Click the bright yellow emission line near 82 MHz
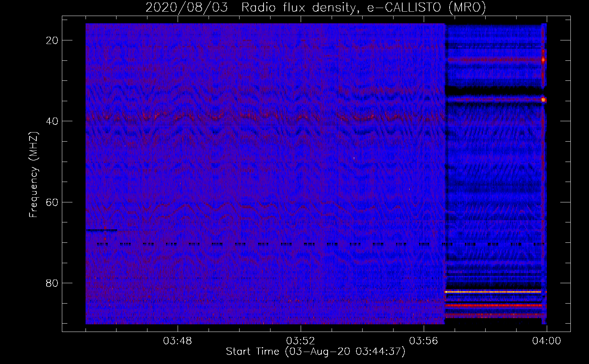The width and height of the screenshot is (589, 364). (x=493, y=292)
